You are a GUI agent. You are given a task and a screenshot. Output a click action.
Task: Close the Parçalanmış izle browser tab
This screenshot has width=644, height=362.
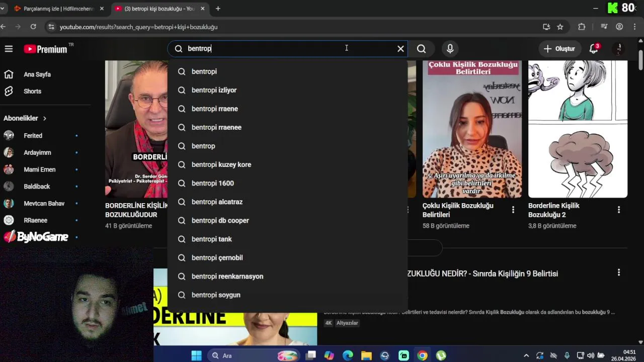pos(102,9)
